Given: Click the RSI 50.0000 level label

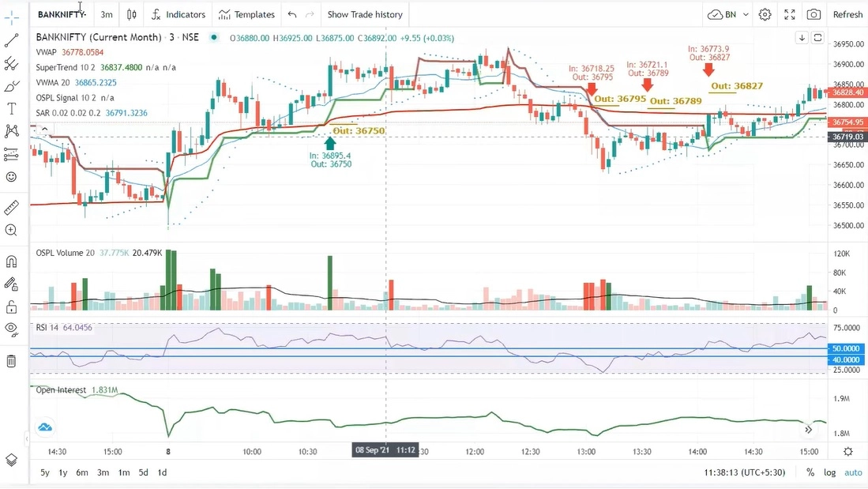Looking at the screenshot, I should (846, 348).
